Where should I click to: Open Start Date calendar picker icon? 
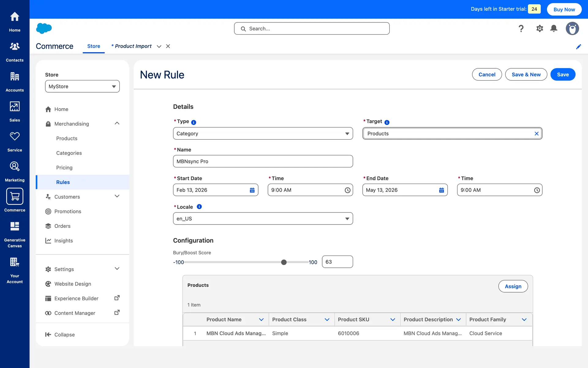pos(252,190)
